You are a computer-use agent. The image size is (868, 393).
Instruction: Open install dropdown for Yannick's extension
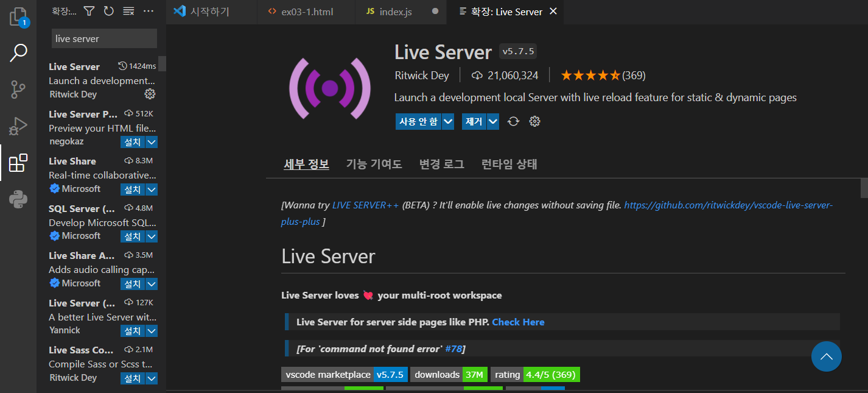(152, 331)
